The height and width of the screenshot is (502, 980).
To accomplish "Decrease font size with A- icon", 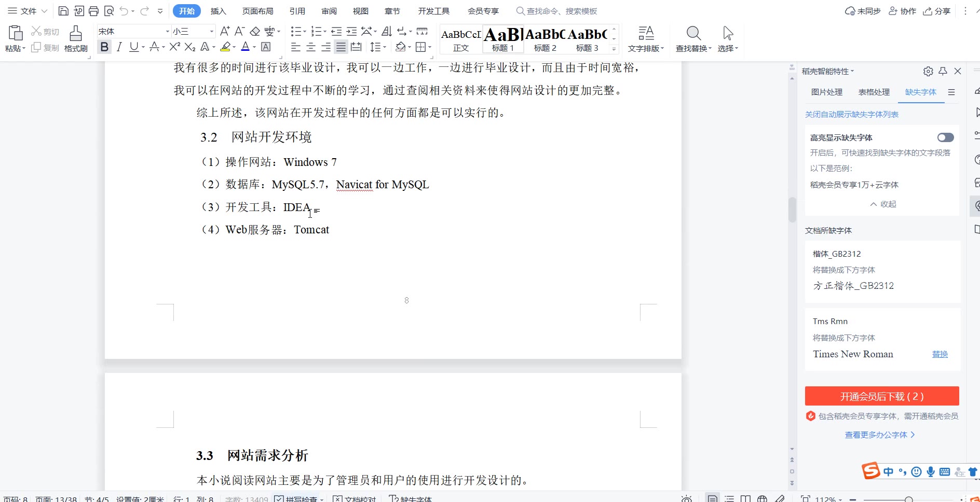I will point(239,31).
